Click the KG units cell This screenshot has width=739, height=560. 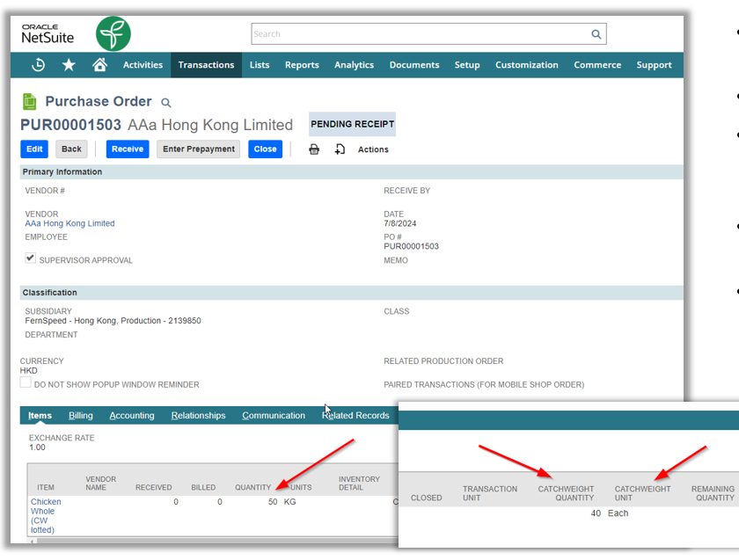289,502
